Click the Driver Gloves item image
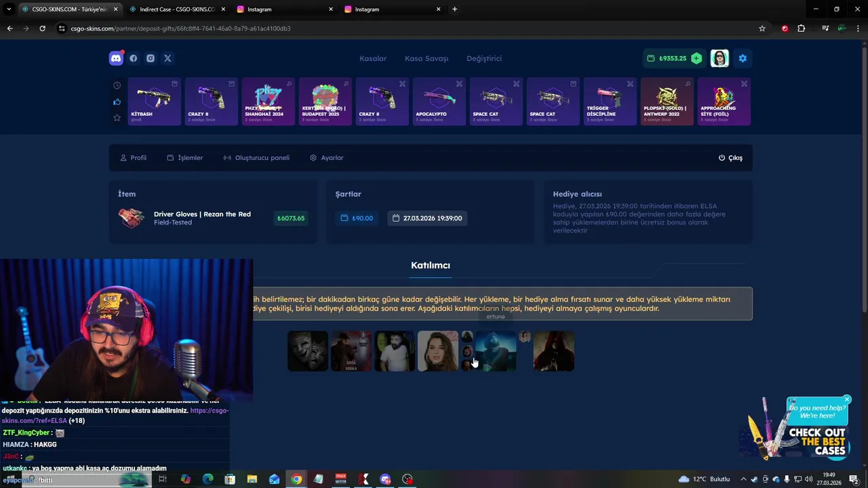 [132, 218]
